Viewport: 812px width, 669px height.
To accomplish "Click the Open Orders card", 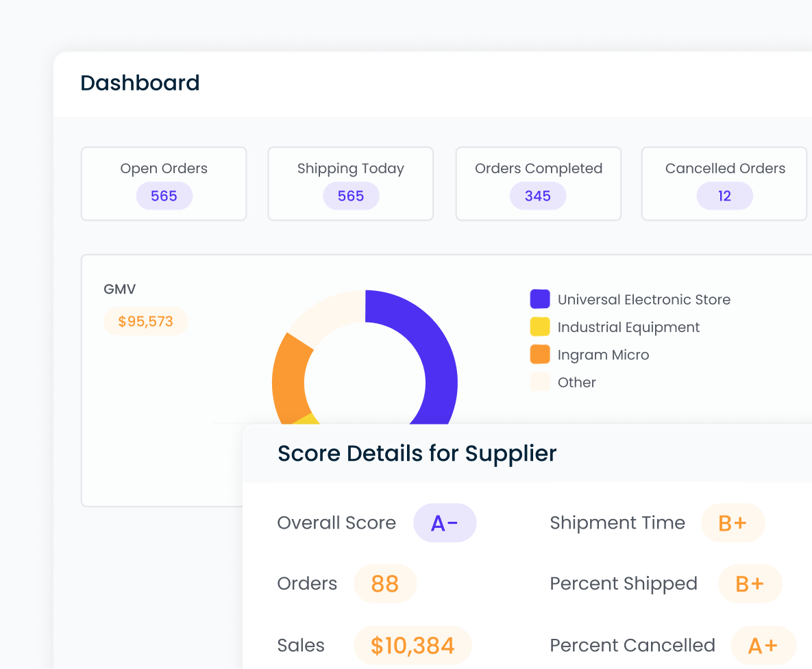I will pos(164,184).
